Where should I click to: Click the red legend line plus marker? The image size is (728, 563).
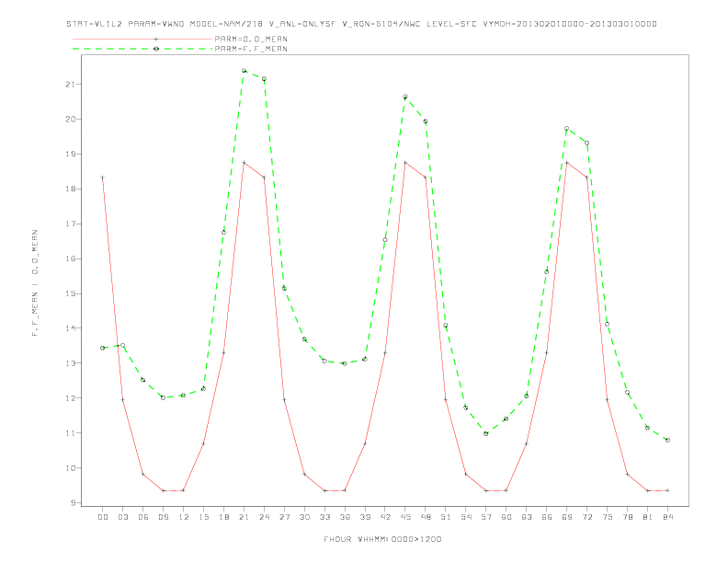(156, 39)
